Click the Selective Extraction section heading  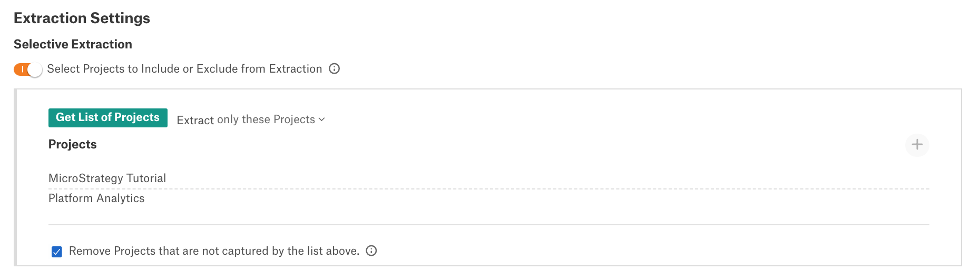(73, 44)
